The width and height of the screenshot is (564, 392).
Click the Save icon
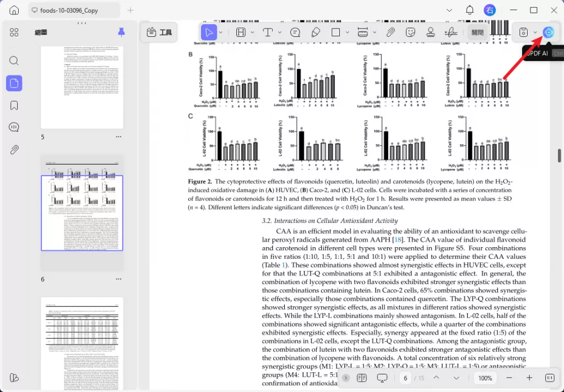[523, 32]
